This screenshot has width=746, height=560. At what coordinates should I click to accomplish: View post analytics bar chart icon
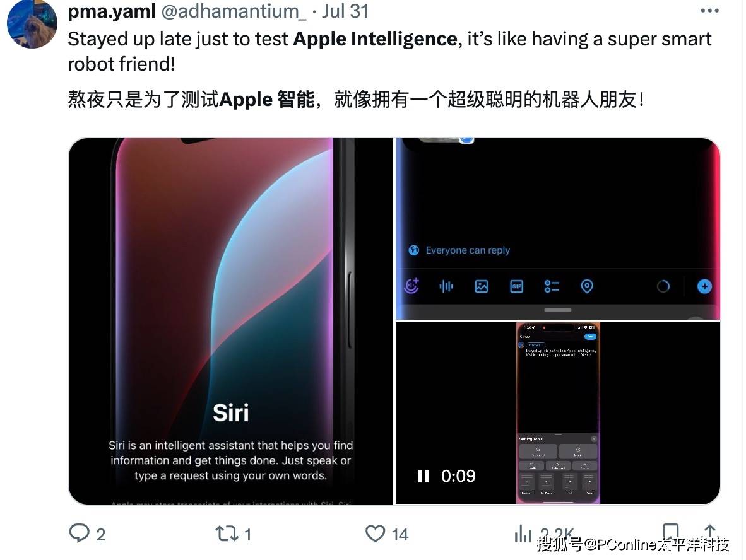(523, 534)
